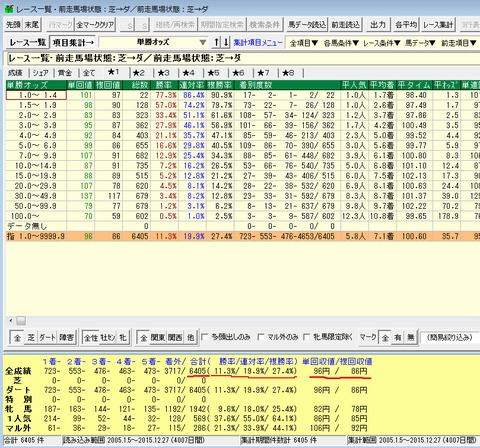Click the 前走読込 button
The image size is (480, 448).
346,25
